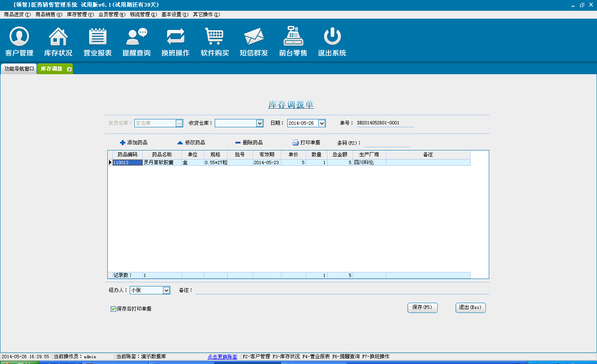The width and height of the screenshot is (597, 364).
Task: Click the 提醒查询 reminder query icon
Action: (136, 37)
